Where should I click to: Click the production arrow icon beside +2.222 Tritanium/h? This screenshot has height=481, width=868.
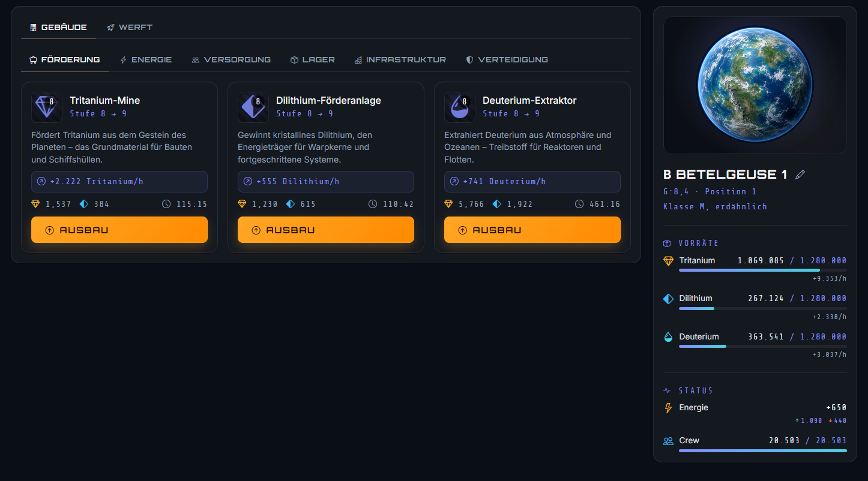point(41,181)
